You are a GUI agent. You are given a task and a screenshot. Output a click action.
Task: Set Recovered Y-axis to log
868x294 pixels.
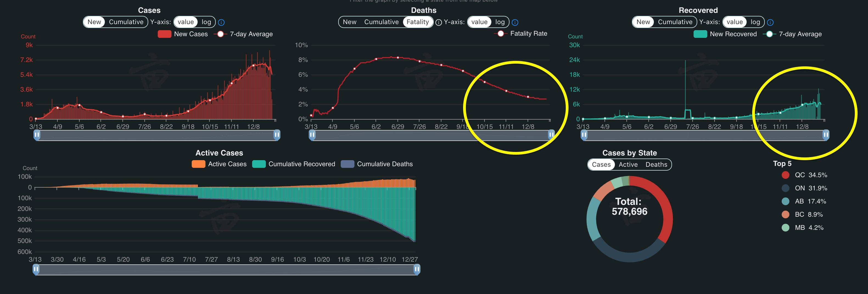coord(755,22)
